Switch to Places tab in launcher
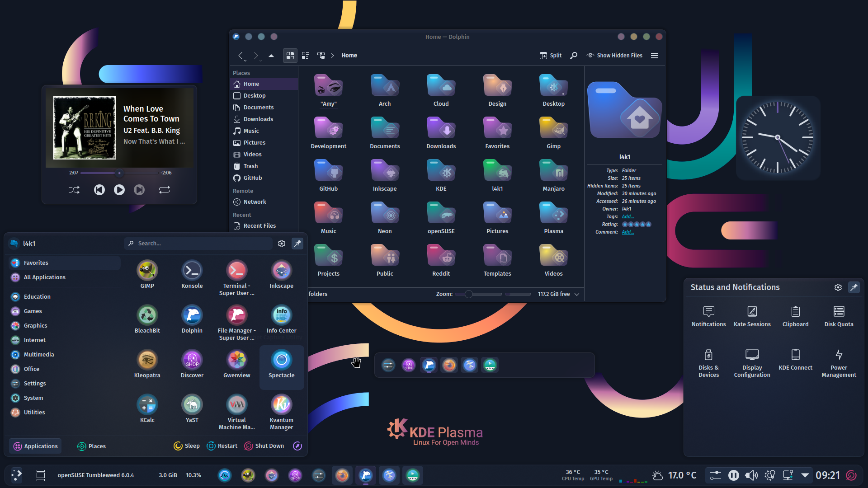Viewport: 868px width, 488px height. point(91,446)
